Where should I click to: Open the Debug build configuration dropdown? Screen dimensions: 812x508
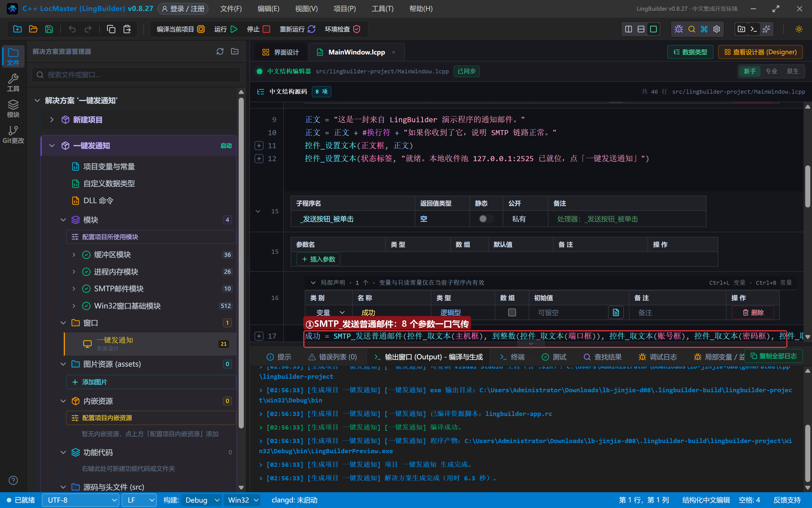coord(201,500)
